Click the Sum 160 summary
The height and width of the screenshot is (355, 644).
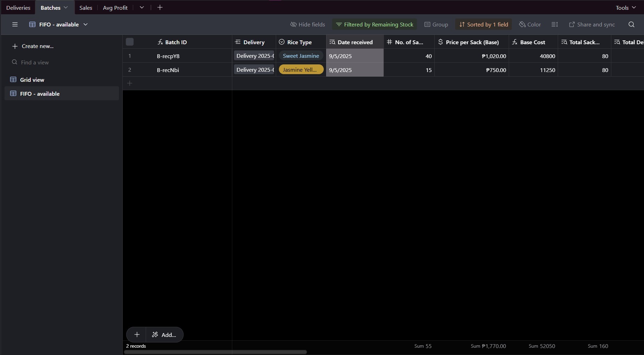point(598,346)
